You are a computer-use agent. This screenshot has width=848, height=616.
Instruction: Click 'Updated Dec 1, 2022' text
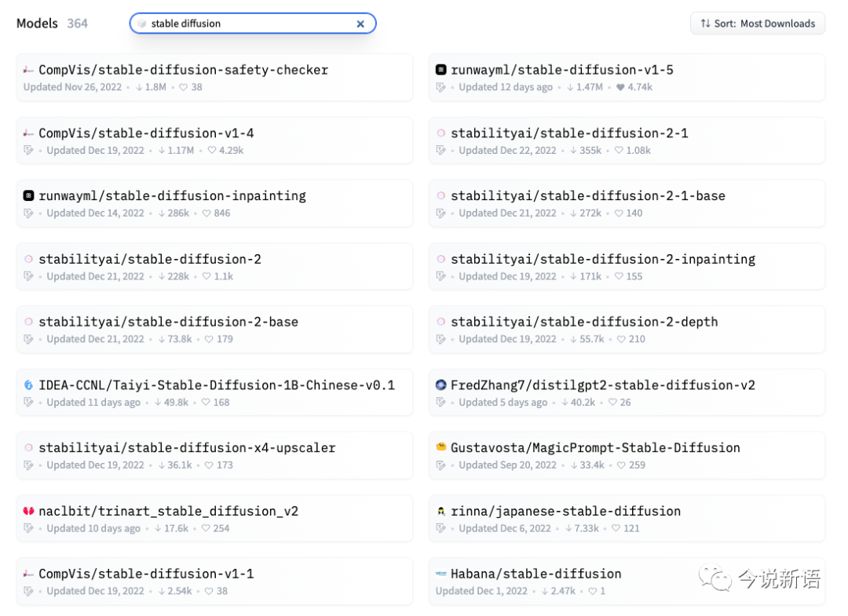pos(481,591)
